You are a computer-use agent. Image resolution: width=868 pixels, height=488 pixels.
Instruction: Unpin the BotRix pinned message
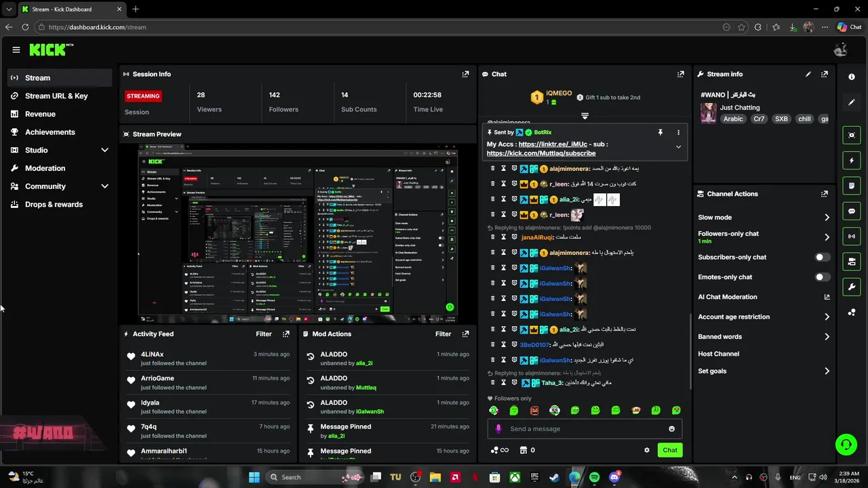(x=660, y=133)
